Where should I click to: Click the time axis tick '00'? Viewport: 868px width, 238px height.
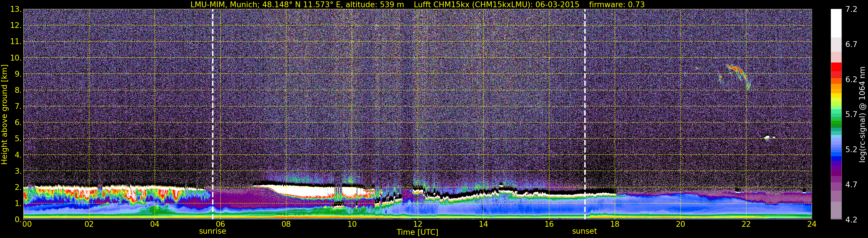coord(27,224)
